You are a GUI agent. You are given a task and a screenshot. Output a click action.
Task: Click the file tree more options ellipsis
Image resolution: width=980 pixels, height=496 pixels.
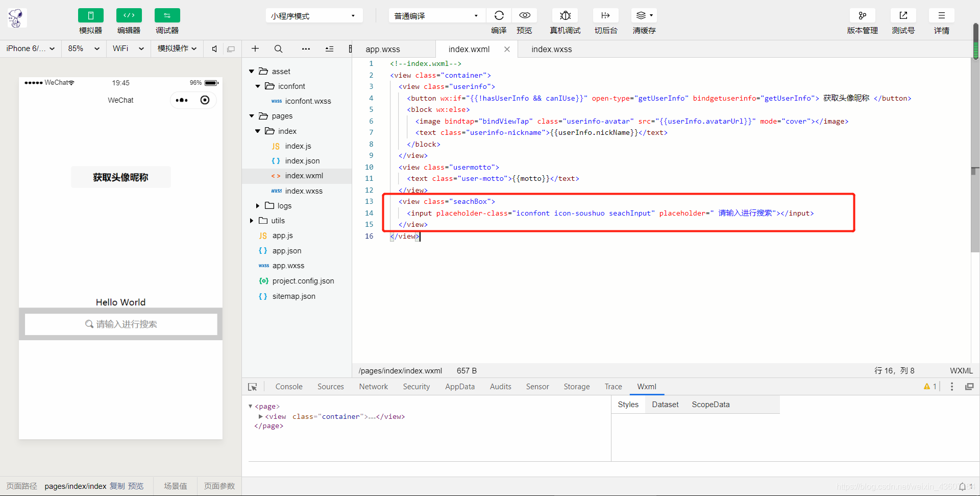tap(306, 49)
